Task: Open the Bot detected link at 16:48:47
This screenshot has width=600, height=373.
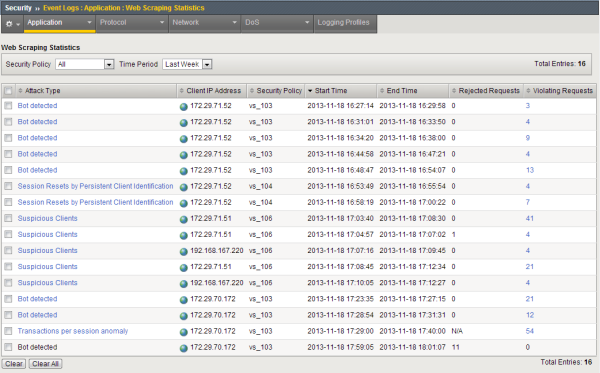Action: (x=38, y=170)
